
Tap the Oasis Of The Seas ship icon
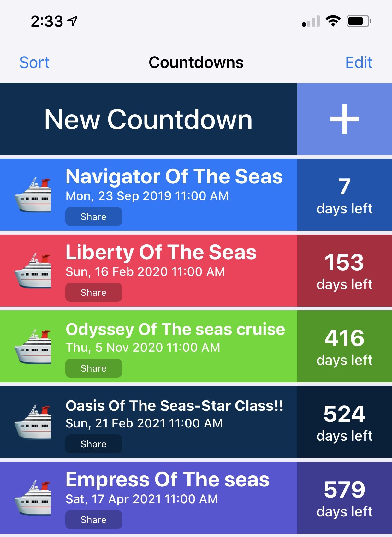pyautogui.click(x=33, y=422)
